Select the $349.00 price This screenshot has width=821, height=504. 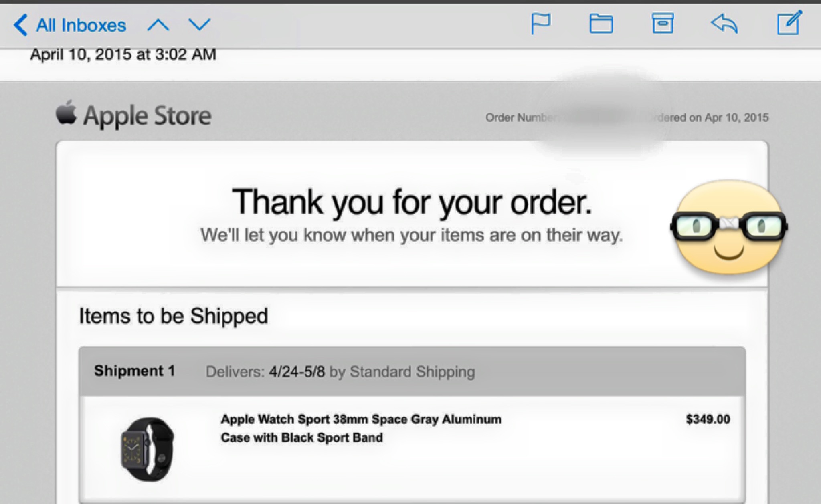pyautogui.click(x=708, y=419)
